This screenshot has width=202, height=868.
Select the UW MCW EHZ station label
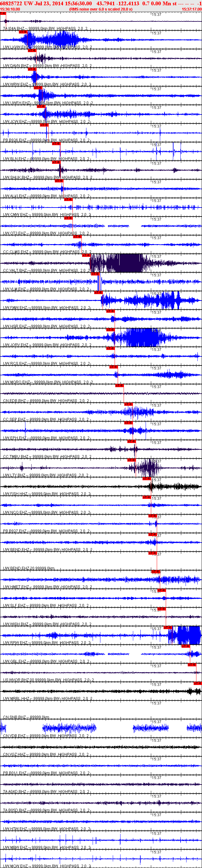(x=47, y=866)
